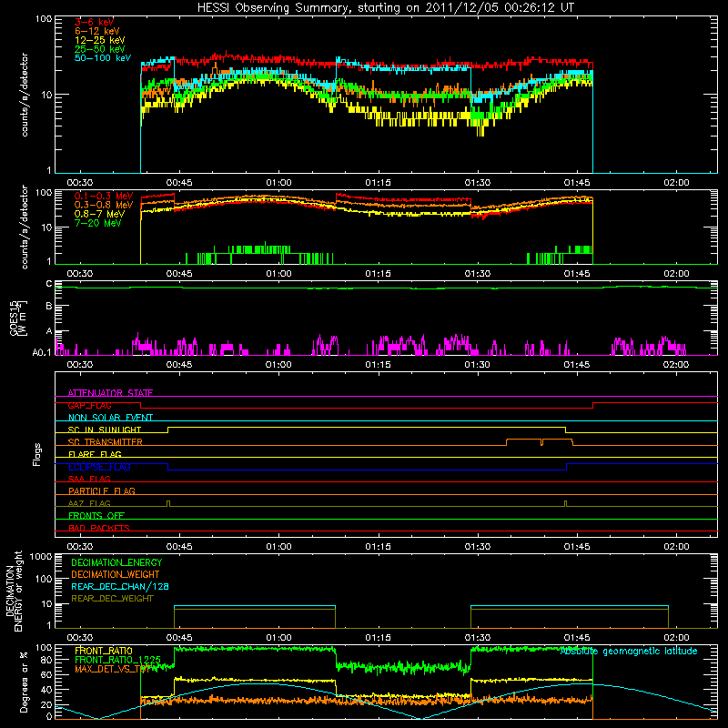Select the 50-100 keV legend label
The image size is (728, 728).
click(x=103, y=58)
